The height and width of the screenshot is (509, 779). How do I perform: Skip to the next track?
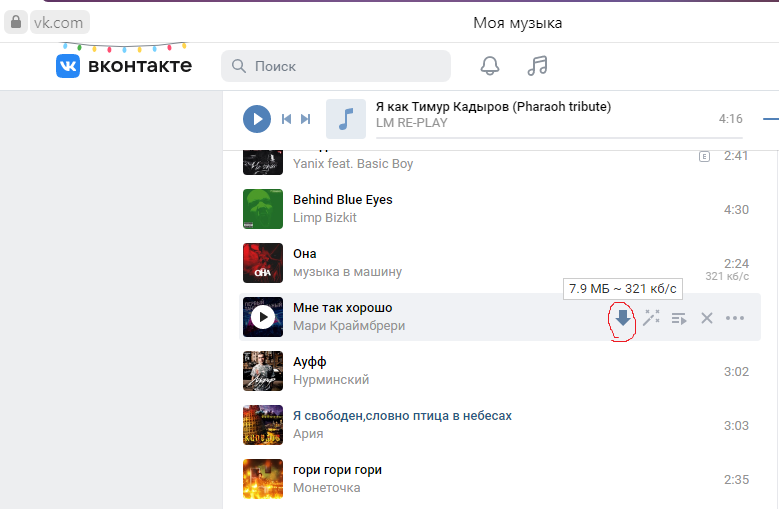pyautogui.click(x=306, y=119)
